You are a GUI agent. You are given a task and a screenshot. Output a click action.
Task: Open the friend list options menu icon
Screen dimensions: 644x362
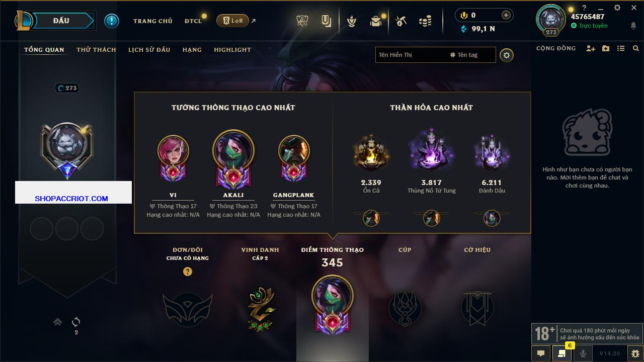621,48
